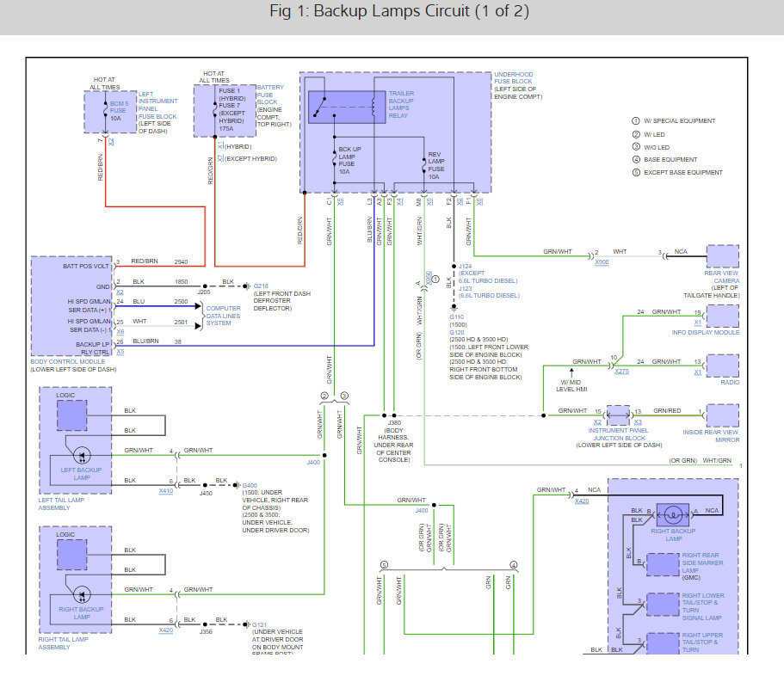
Task: Open X3 link at junction block
Action: tap(638, 422)
